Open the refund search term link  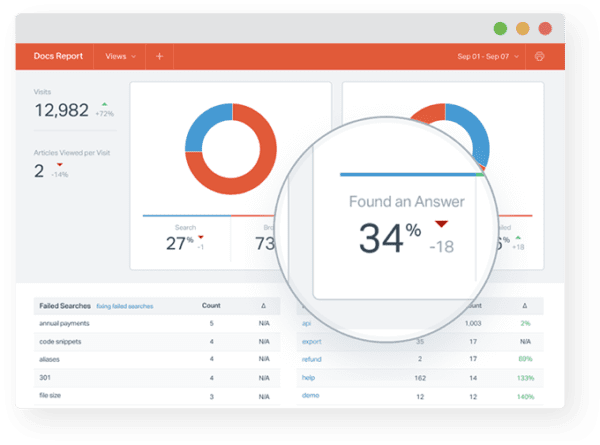[x=311, y=359]
